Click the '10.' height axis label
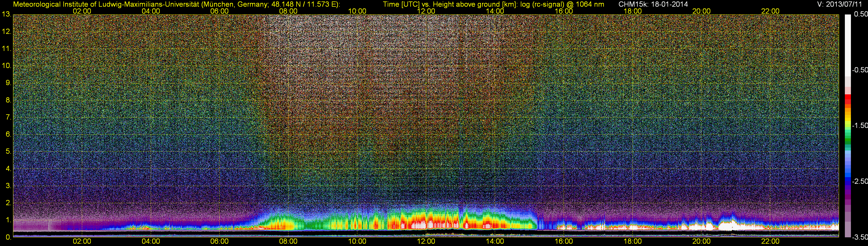The height and width of the screenshot is (246, 868). pos(7,66)
